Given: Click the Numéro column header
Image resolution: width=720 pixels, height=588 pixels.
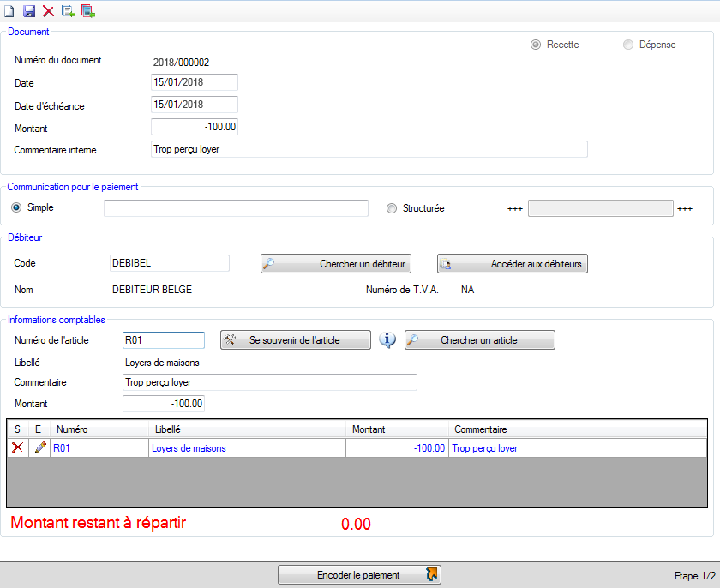Looking at the screenshot, I should click(x=99, y=429).
